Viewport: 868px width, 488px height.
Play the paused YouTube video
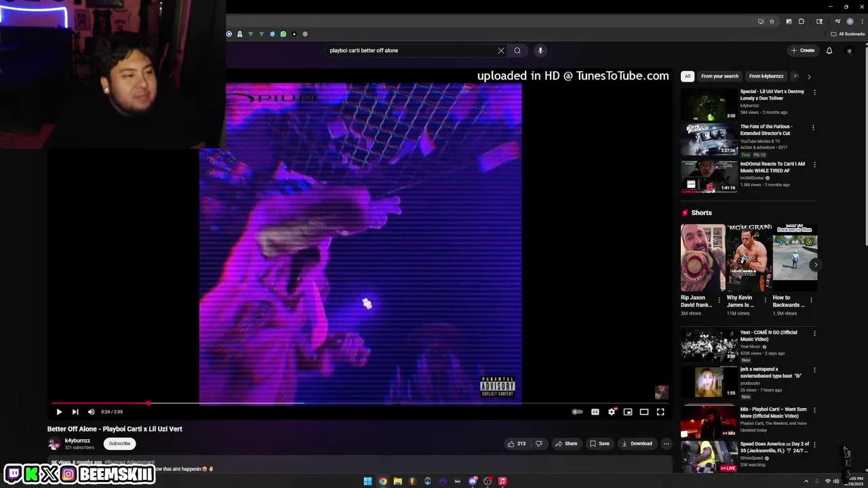pos(59,411)
